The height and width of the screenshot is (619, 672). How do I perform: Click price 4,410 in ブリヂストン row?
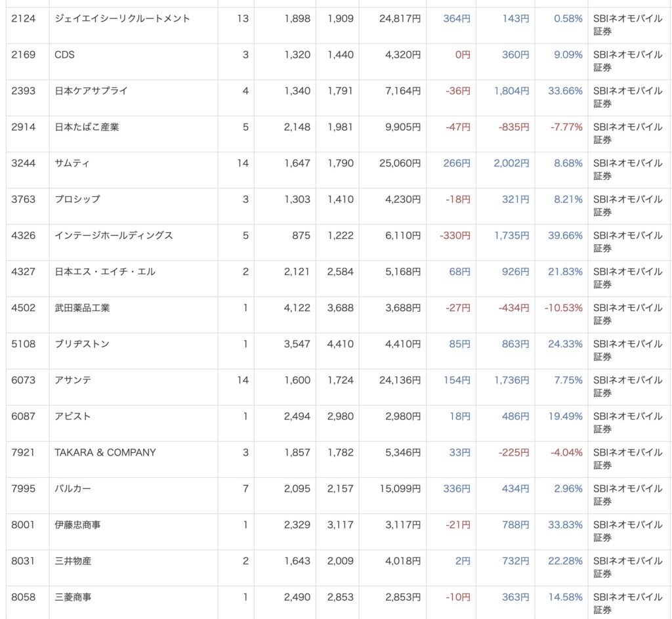[x=341, y=344]
